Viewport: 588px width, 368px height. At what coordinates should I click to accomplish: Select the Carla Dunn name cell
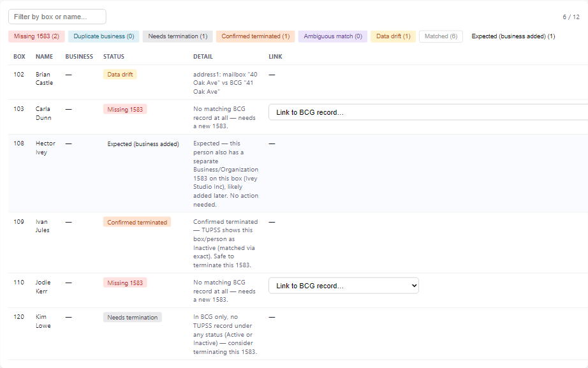pos(43,113)
